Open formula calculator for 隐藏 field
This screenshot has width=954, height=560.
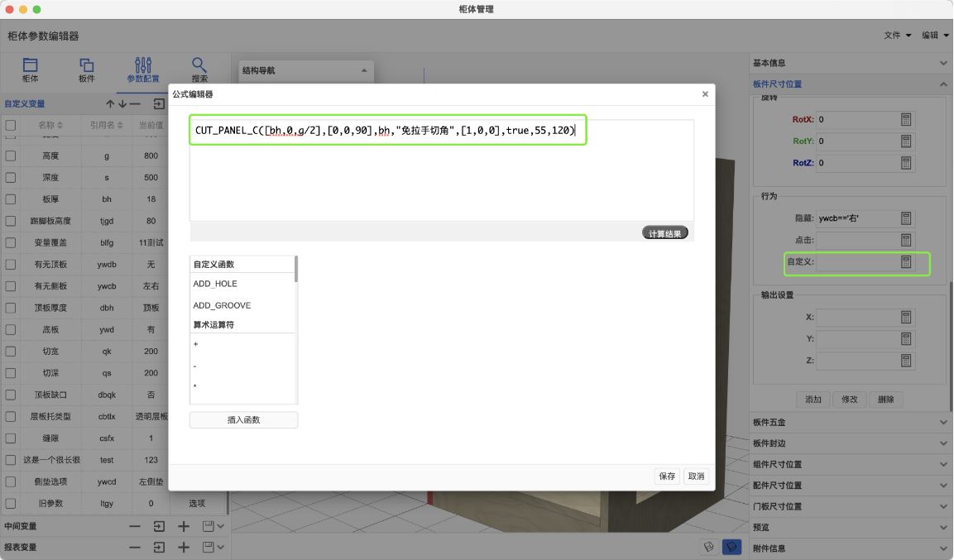coord(906,218)
